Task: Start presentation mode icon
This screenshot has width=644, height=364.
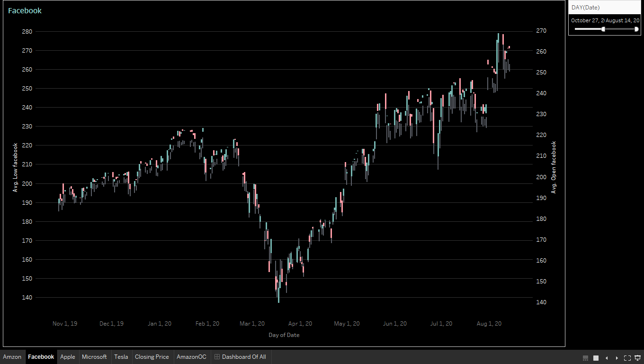Action: click(637, 358)
